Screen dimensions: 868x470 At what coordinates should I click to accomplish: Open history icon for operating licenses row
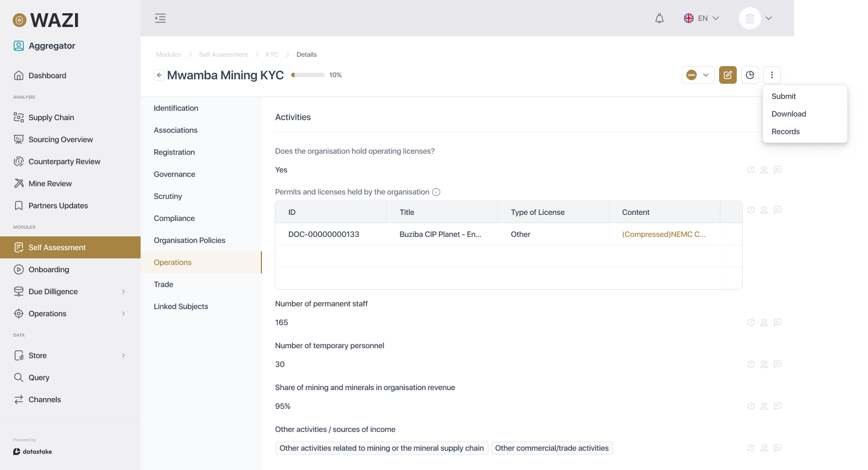pyautogui.click(x=751, y=170)
